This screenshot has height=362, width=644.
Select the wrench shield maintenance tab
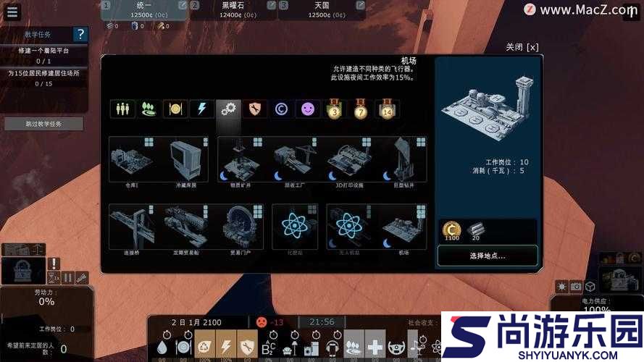point(255,109)
